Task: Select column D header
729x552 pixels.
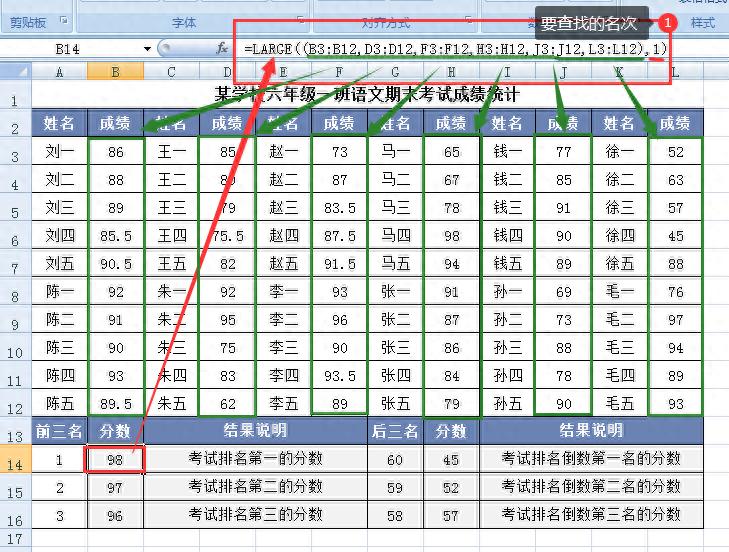Action: click(x=227, y=72)
